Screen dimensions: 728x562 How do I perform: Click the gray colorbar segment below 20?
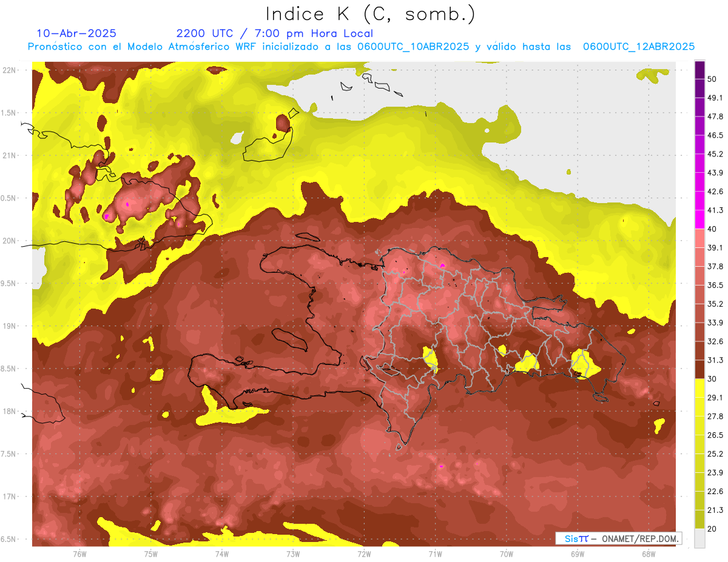(699, 538)
